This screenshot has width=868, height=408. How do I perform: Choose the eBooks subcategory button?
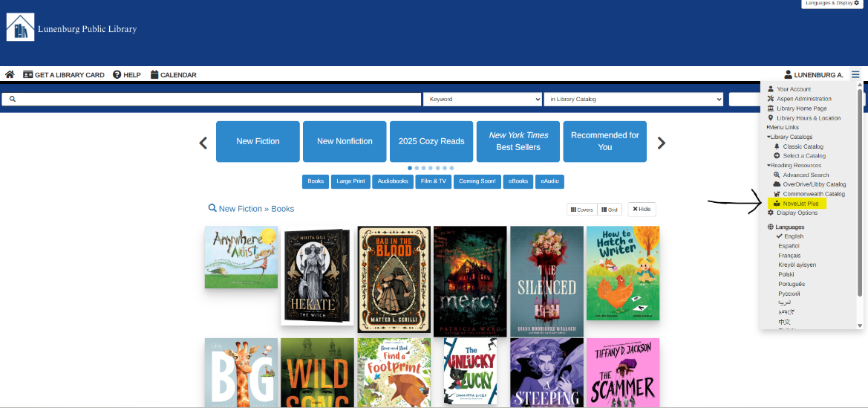[x=518, y=181]
